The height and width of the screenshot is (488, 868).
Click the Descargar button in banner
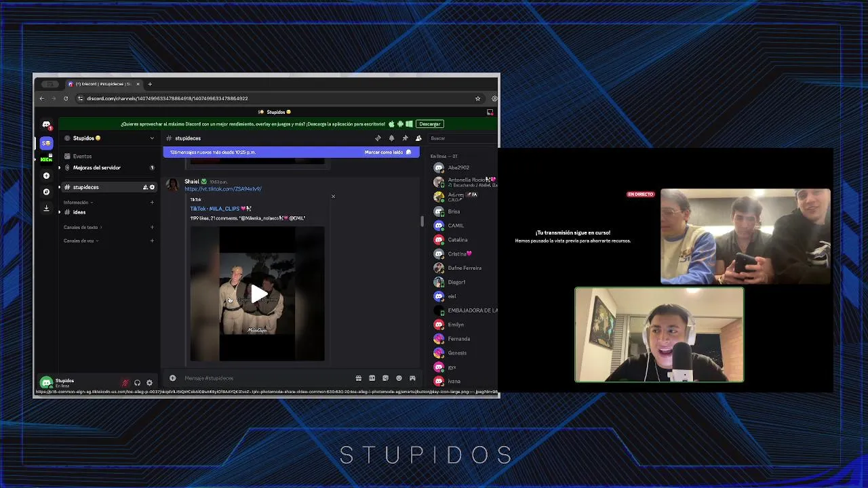[430, 124]
